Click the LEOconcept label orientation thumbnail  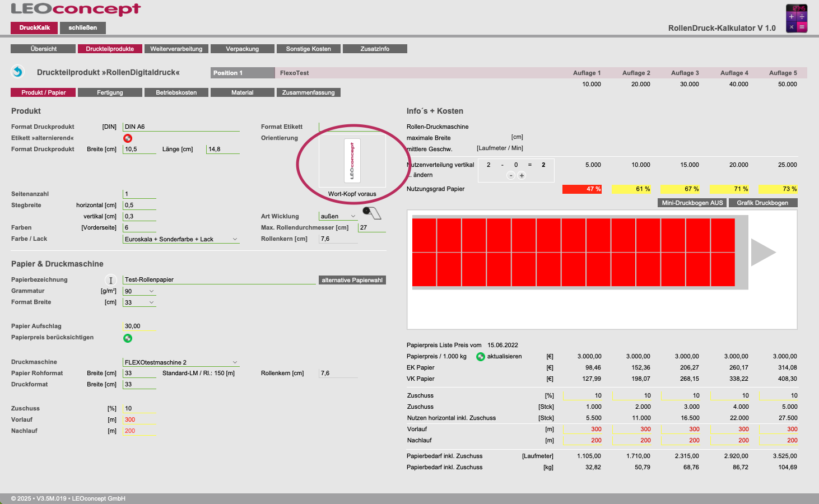352,161
